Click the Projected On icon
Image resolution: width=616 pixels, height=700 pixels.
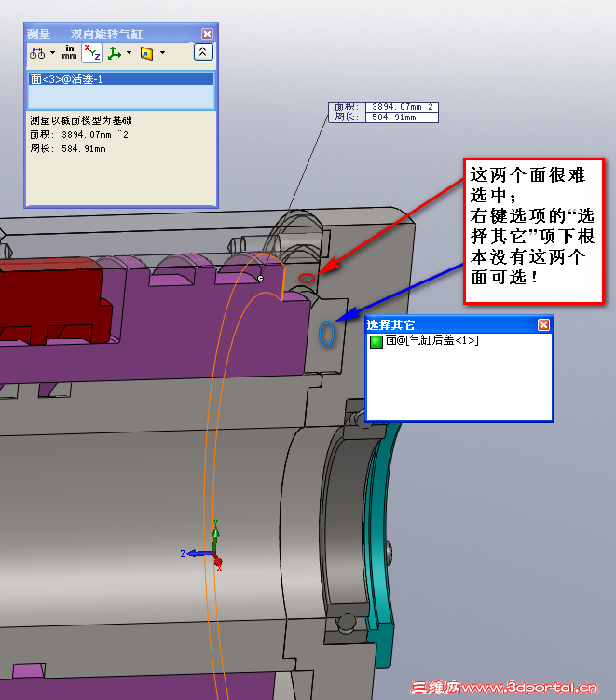[146, 53]
